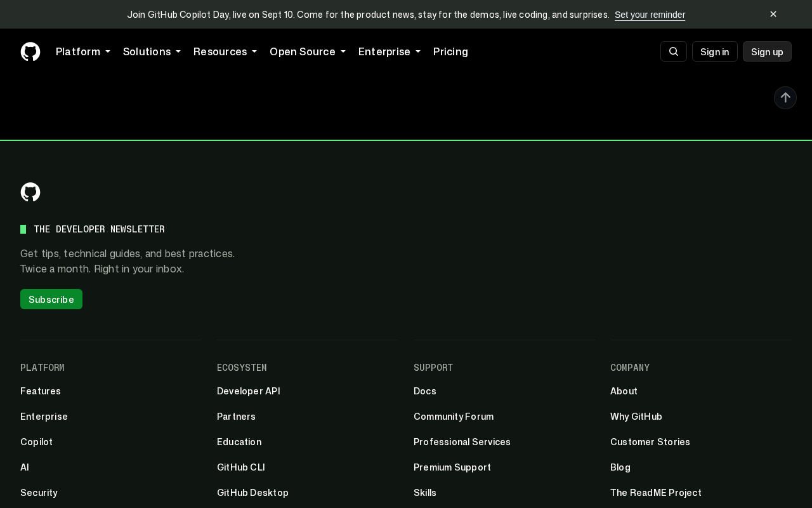This screenshot has height=508, width=812.
Task: Open the Developer API footer link
Action: 249,391
